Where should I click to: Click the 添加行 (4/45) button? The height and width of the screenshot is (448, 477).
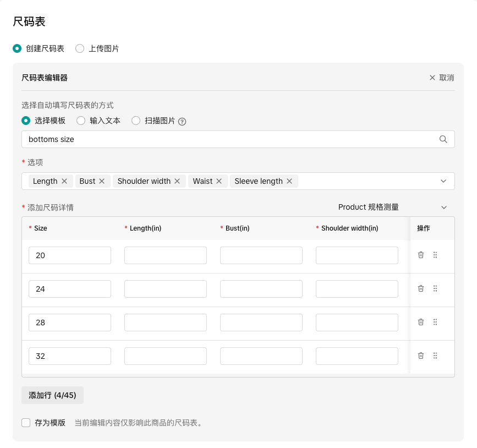[52, 395]
